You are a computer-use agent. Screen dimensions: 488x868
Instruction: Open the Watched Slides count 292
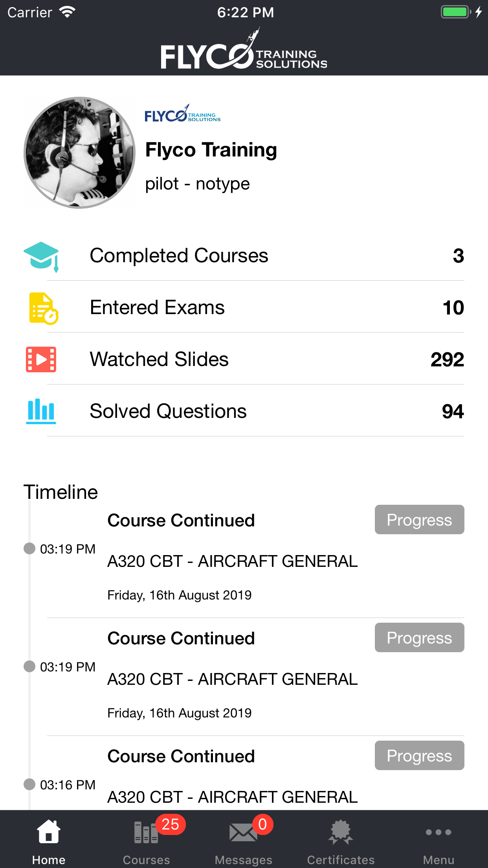point(447,359)
